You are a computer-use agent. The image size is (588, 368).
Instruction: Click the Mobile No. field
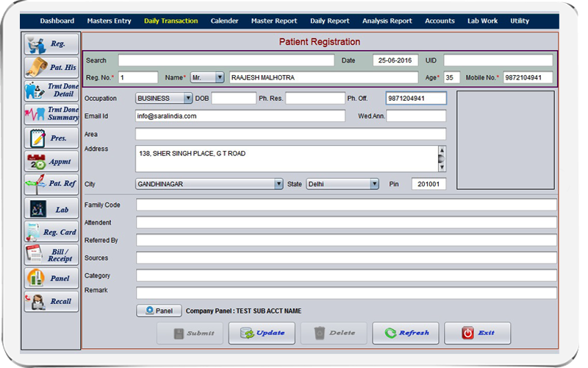528,77
